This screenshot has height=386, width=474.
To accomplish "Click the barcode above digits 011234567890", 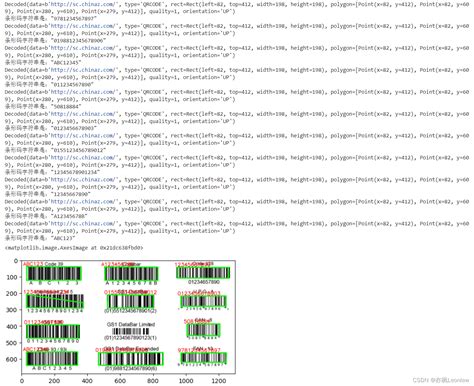I will 53,332.
